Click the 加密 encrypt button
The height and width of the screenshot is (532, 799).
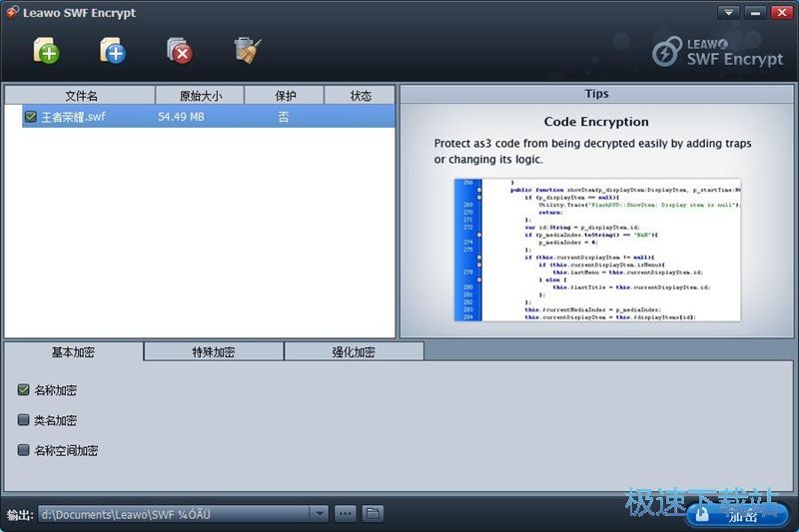[737, 515]
